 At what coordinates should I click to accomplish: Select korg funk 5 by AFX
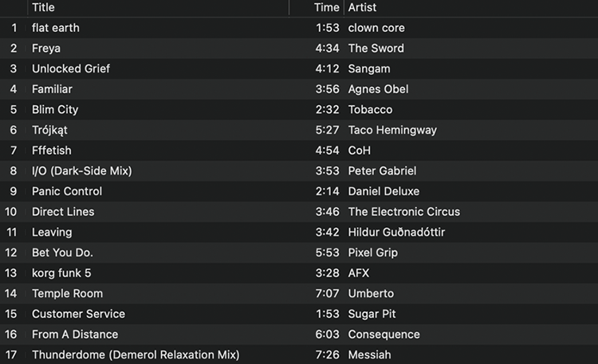(x=299, y=273)
